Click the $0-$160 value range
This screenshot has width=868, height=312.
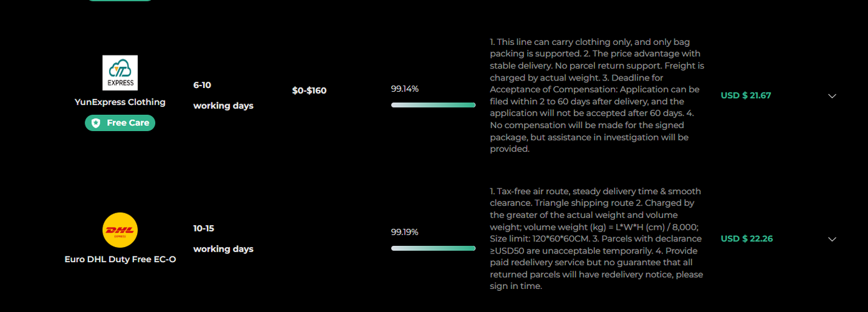click(x=309, y=90)
